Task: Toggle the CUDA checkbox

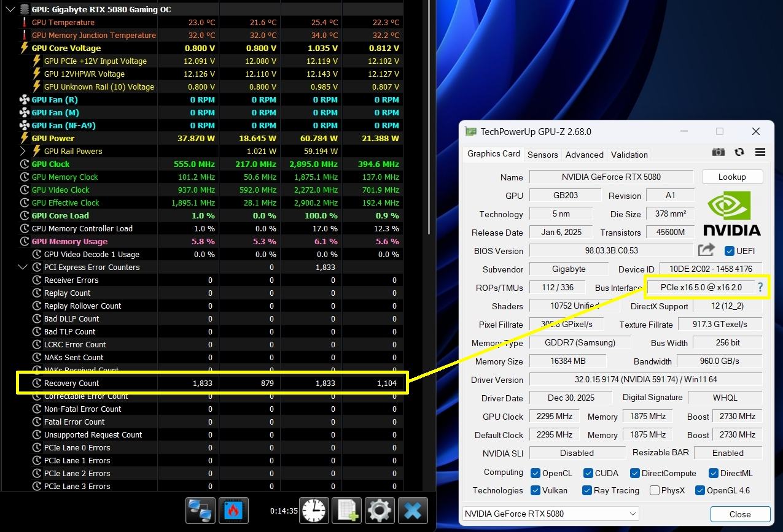Action: (588, 473)
